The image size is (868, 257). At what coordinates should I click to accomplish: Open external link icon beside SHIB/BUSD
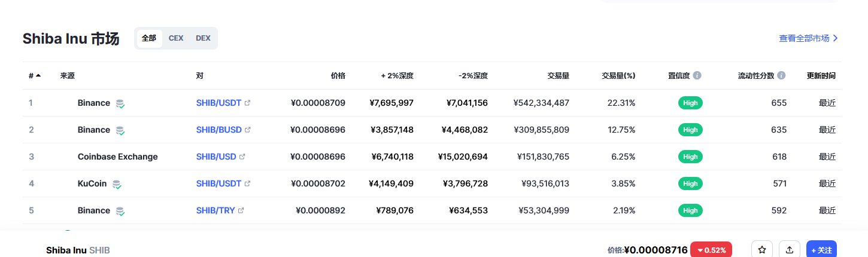248,130
